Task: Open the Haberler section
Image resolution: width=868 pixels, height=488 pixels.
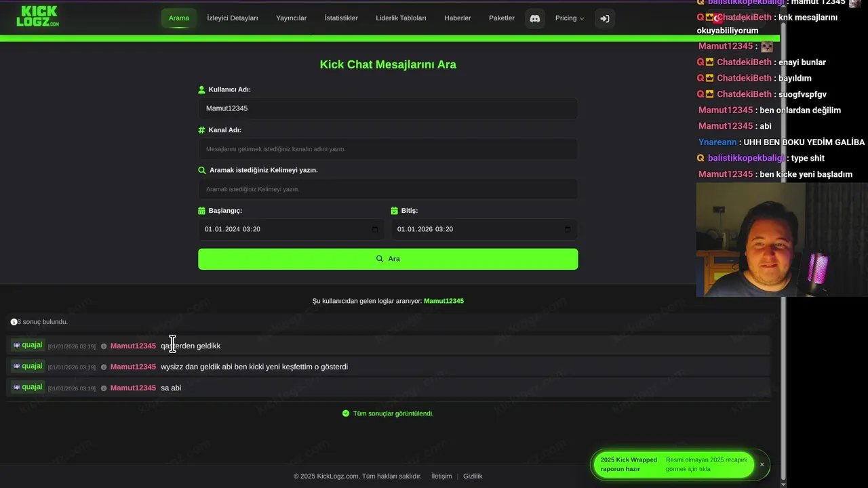Action: [458, 18]
